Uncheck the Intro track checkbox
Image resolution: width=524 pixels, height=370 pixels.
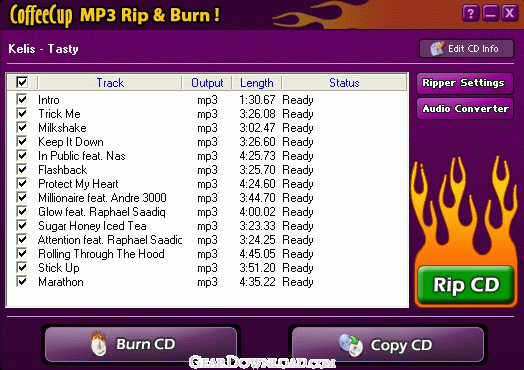(x=22, y=99)
